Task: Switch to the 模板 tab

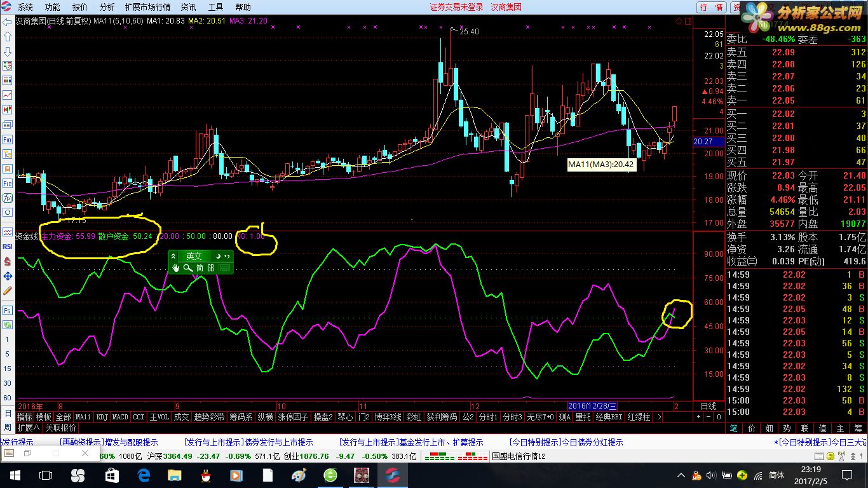Action: [x=44, y=417]
